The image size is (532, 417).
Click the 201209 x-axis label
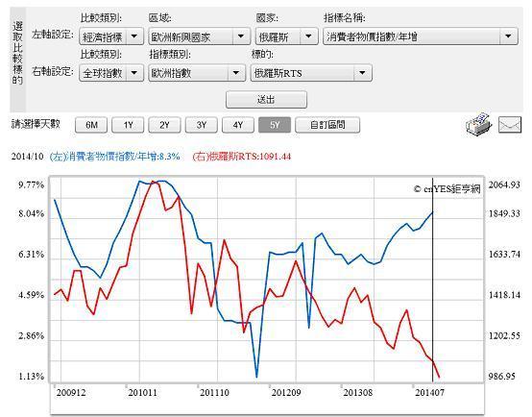[286, 393]
